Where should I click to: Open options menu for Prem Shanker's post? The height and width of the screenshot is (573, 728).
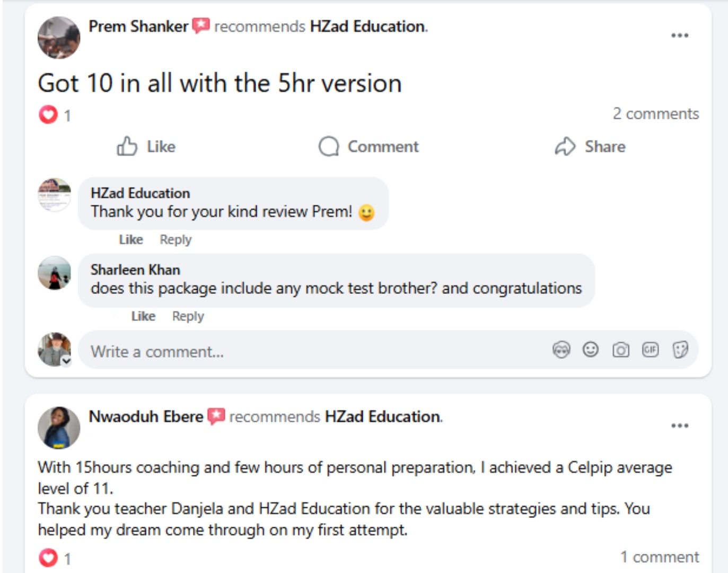[679, 36]
